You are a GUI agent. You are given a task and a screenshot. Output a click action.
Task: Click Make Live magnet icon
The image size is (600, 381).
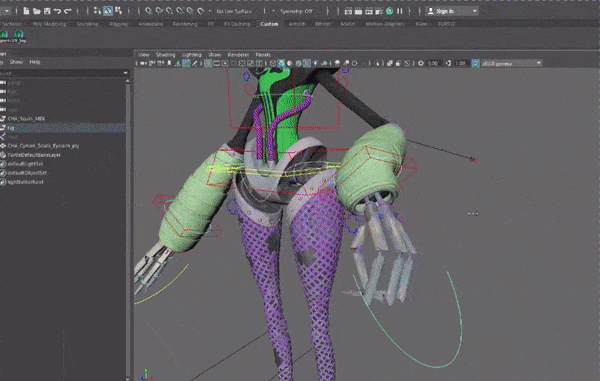point(201,11)
